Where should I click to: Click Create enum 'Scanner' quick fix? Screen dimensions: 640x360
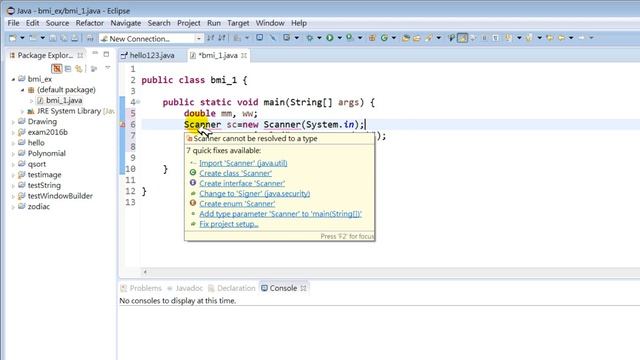pos(237,204)
